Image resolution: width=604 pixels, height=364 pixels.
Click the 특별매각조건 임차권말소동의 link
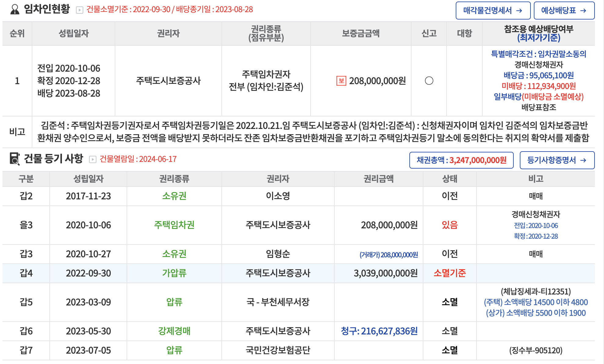click(x=538, y=54)
